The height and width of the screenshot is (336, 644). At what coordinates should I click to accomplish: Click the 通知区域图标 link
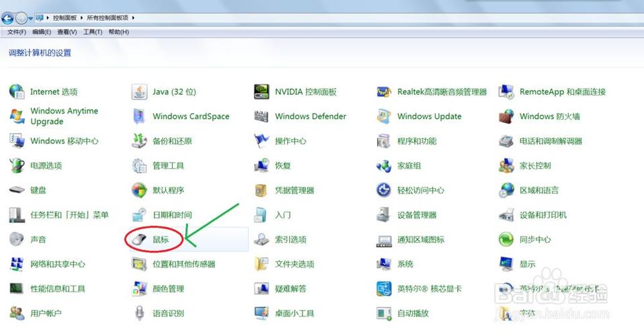click(421, 239)
